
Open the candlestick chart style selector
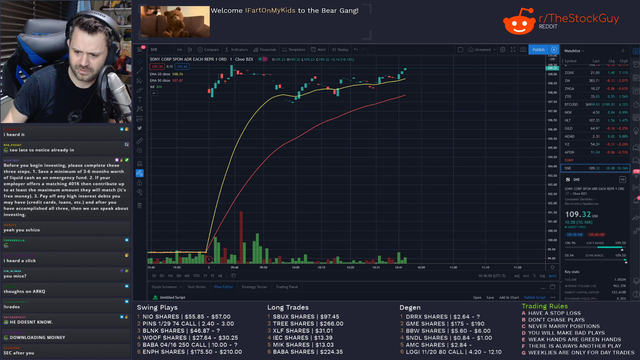pos(190,49)
